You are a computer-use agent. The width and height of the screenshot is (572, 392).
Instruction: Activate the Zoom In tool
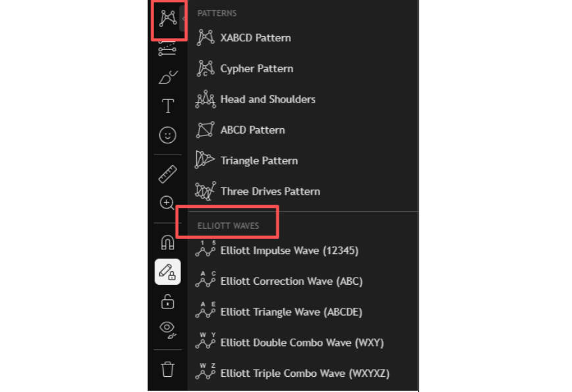[x=167, y=203]
